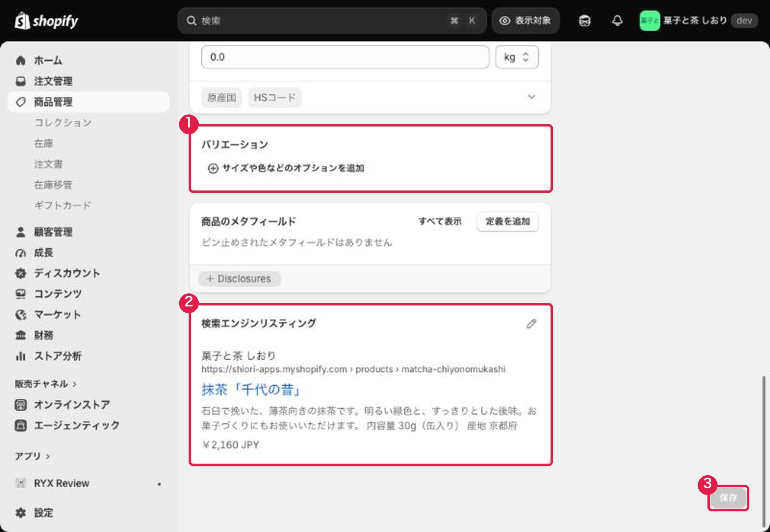Click the コンテンツ icon in sidebar
The height and width of the screenshot is (532, 770).
pyautogui.click(x=21, y=294)
